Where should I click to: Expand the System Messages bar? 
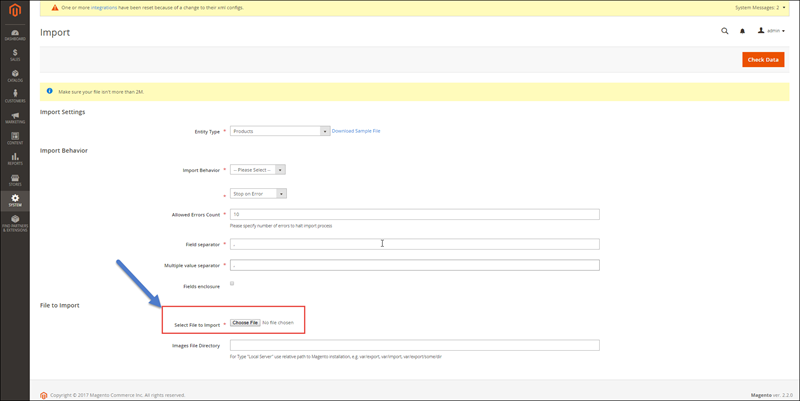[762, 6]
